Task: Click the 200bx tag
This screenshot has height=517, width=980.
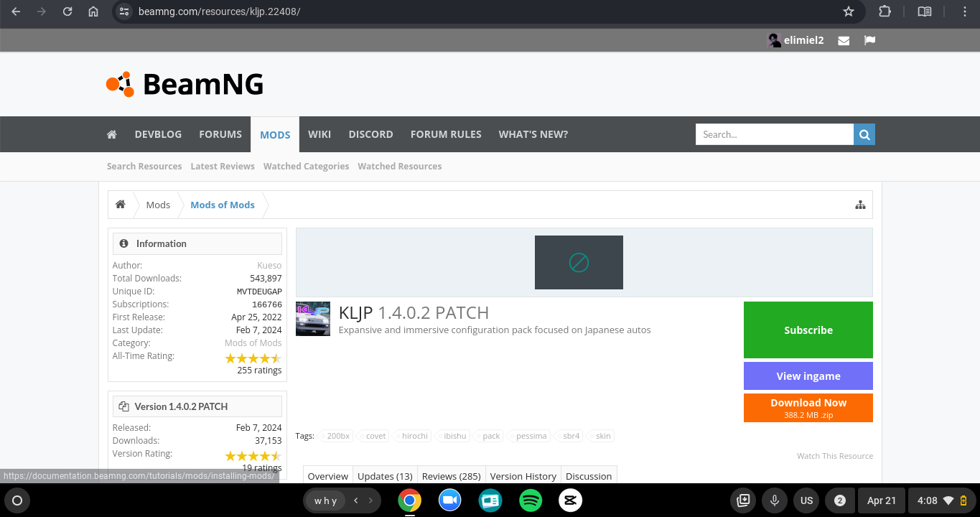Action: point(336,436)
